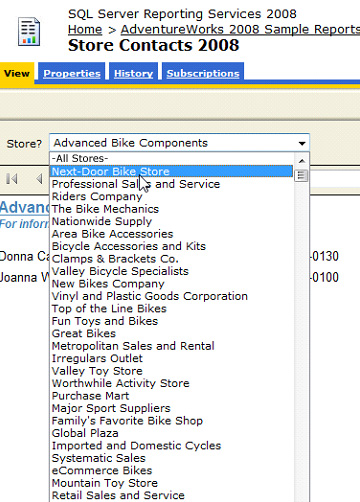Select Valley Toy Store
Image resolution: width=360 pixels, height=502 pixels.
point(172,371)
